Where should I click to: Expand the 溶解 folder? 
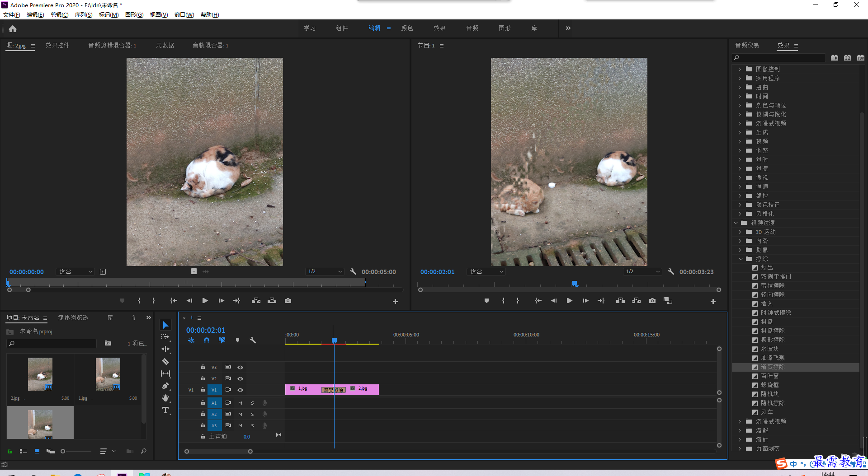[x=740, y=430]
